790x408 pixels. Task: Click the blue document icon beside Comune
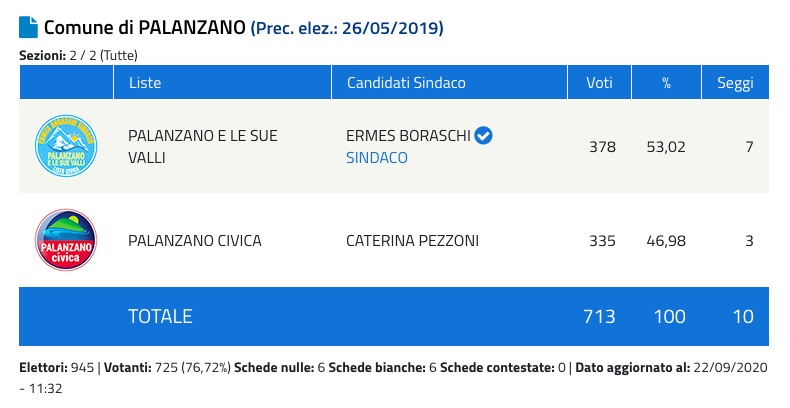point(28,27)
